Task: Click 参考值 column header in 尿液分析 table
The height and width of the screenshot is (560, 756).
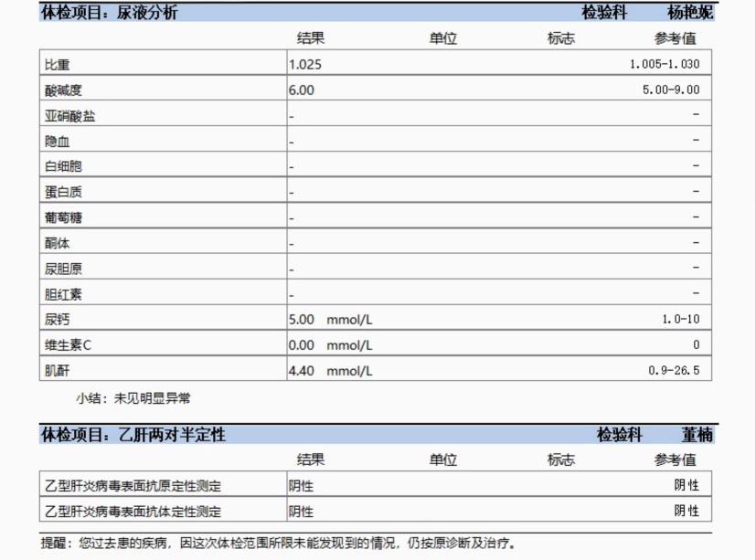Action: 675,38
